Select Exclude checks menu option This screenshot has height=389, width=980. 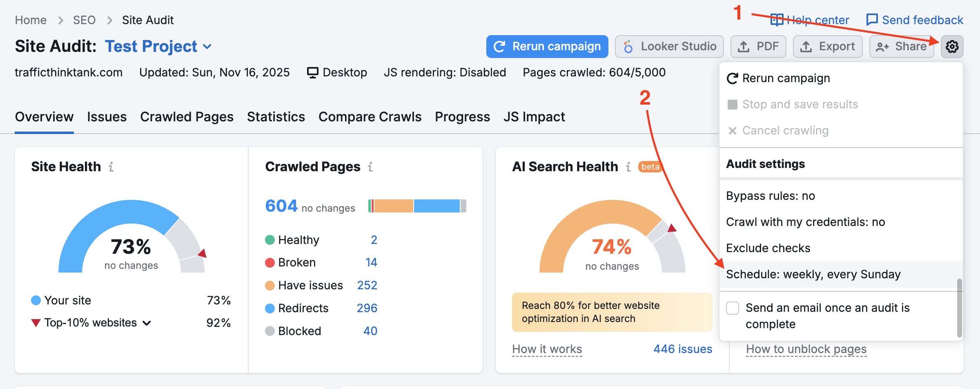[768, 248]
